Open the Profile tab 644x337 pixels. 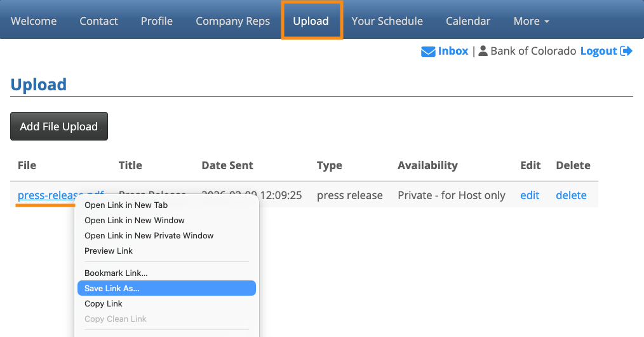(157, 21)
